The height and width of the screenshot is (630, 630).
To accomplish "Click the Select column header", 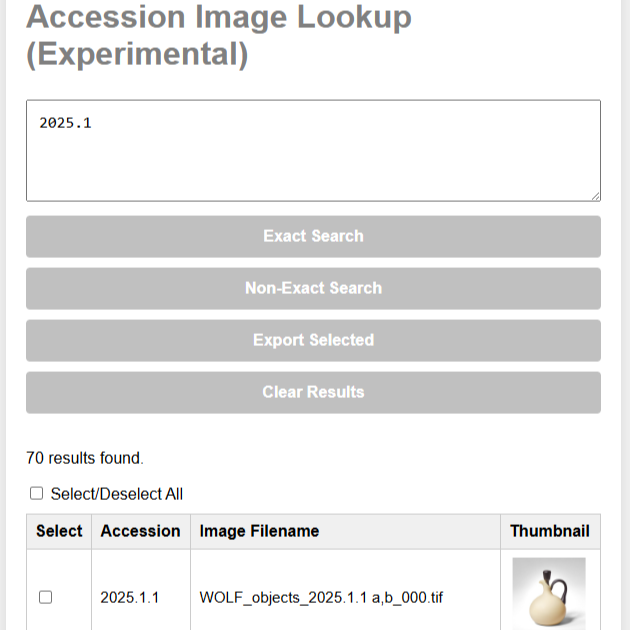I will (x=59, y=531).
